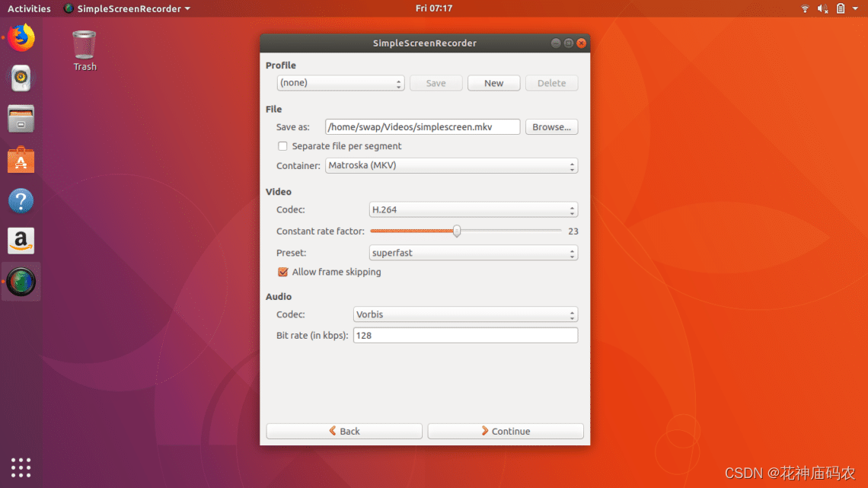This screenshot has height=488, width=868.
Task: Open Ubuntu Software from the dock
Action: pyautogui.click(x=21, y=159)
